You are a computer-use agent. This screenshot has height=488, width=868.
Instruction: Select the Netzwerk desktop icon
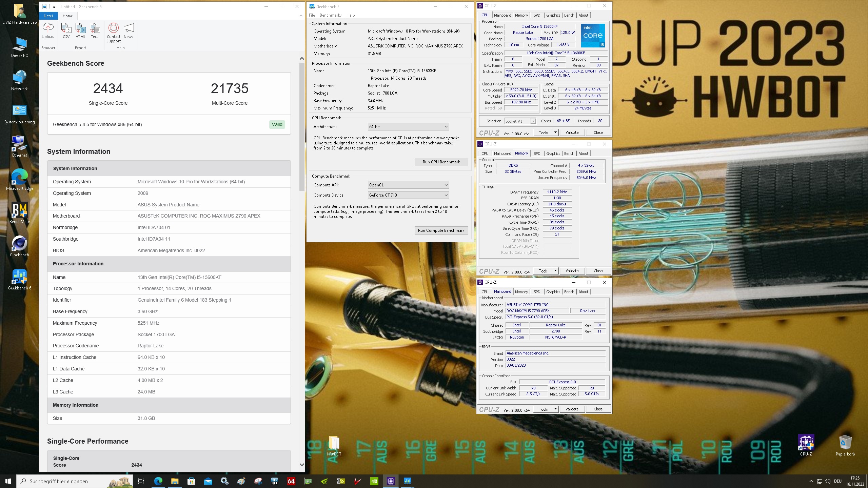(19, 80)
